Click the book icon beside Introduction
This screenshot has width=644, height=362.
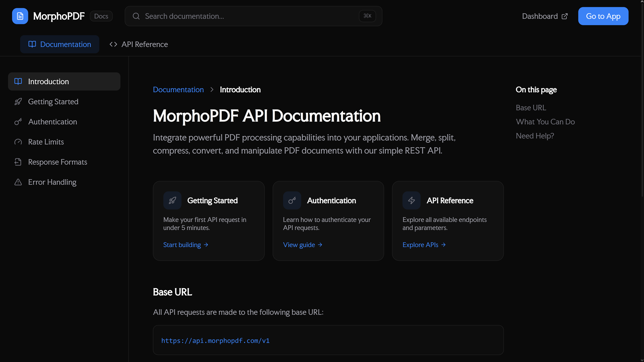coord(18,81)
